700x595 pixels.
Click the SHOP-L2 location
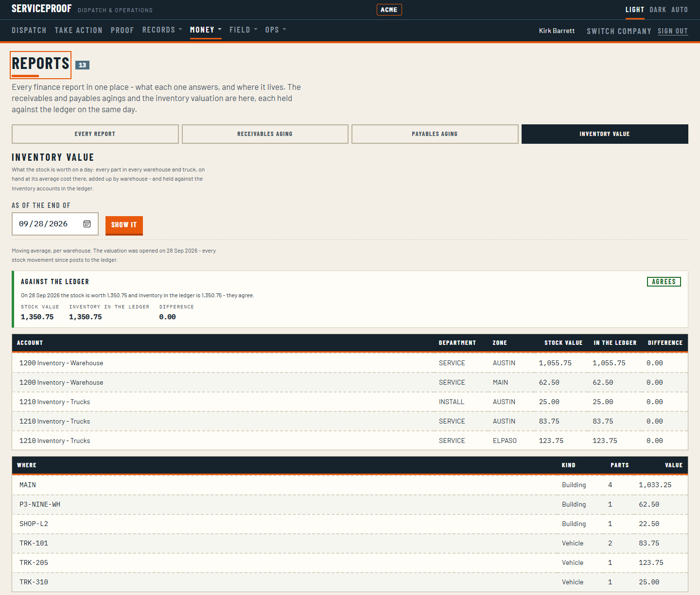point(34,524)
